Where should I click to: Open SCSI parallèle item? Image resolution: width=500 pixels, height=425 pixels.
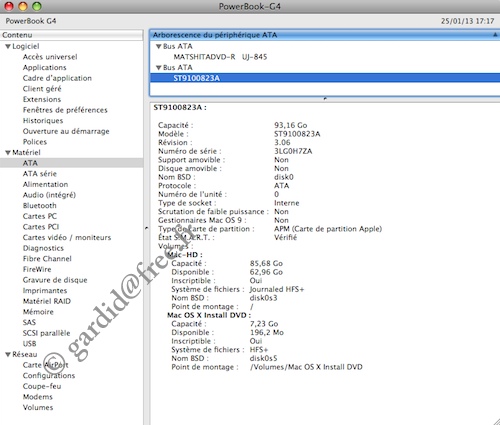[x=47, y=333]
